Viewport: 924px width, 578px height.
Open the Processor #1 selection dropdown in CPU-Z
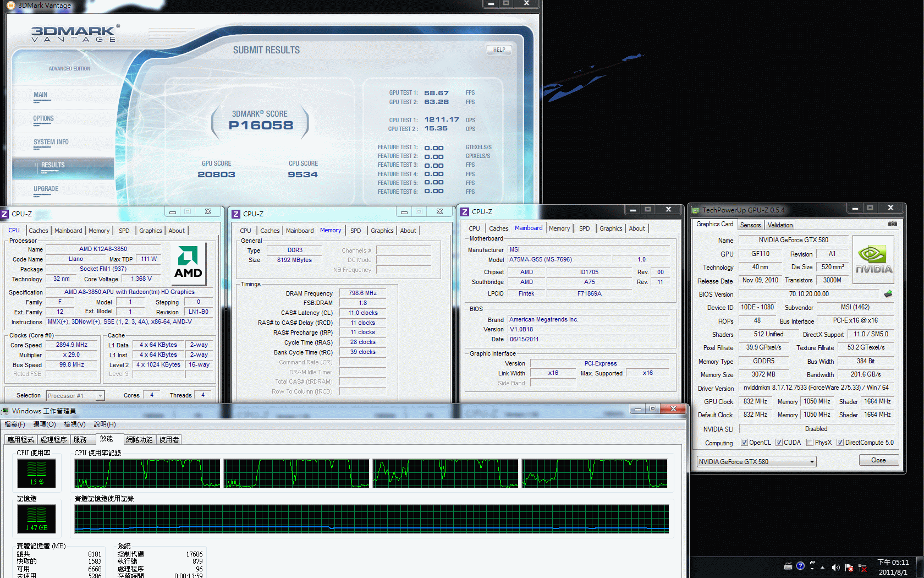point(75,396)
